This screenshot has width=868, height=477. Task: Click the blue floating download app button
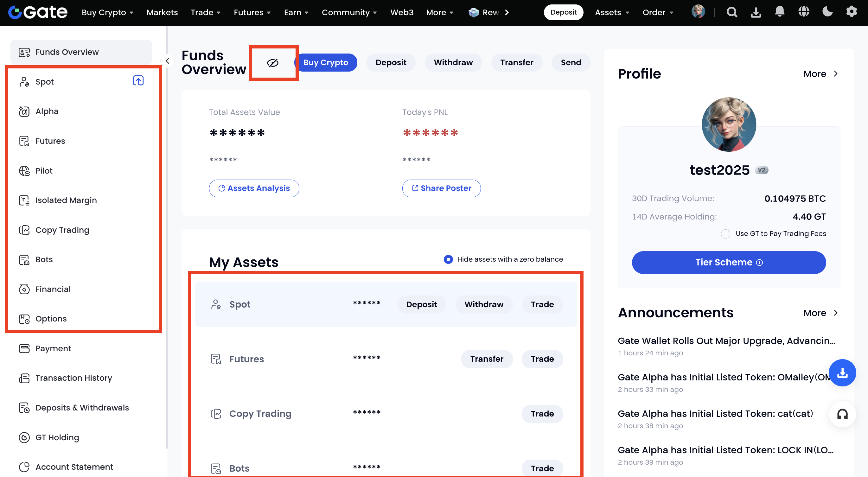842,372
